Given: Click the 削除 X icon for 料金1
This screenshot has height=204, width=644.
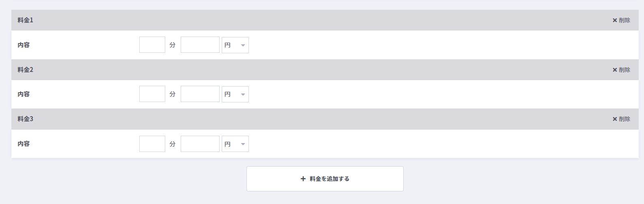Looking at the screenshot, I should (615, 20).
